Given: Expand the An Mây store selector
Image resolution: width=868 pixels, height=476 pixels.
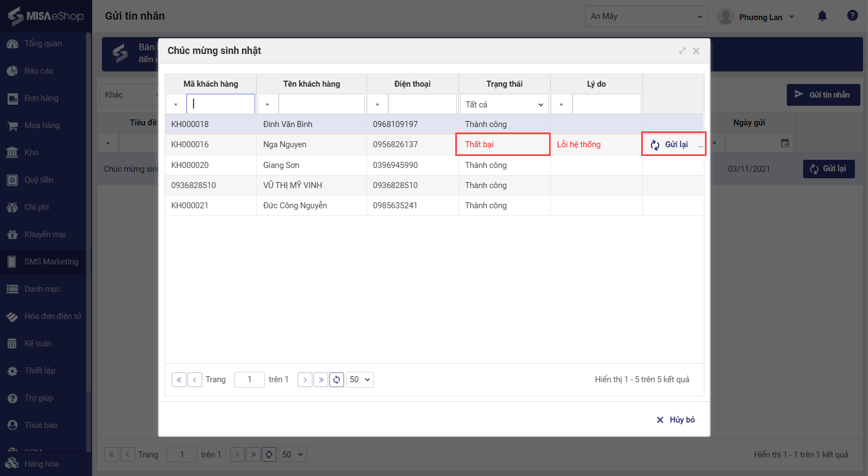Looking at the screenshot, I should pos(646,16).
